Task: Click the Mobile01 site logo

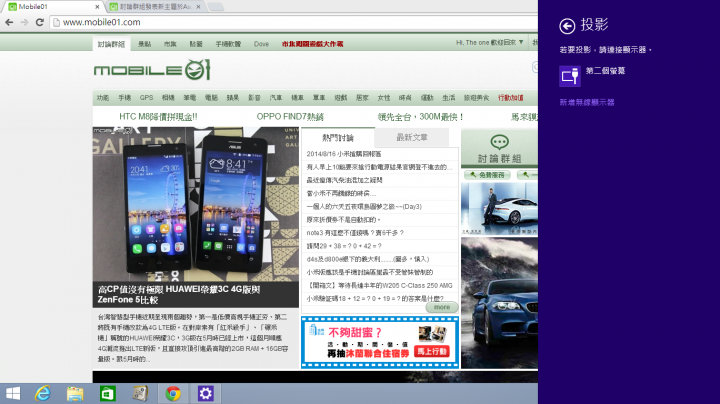Action: pos(152,70)
